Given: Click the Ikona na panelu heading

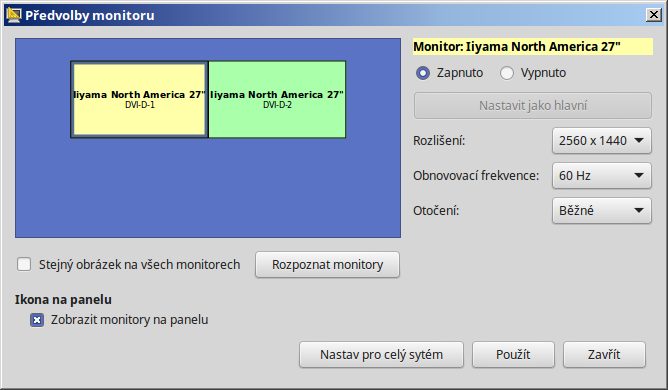Looking at the screenshot, I should pos(63,300).
